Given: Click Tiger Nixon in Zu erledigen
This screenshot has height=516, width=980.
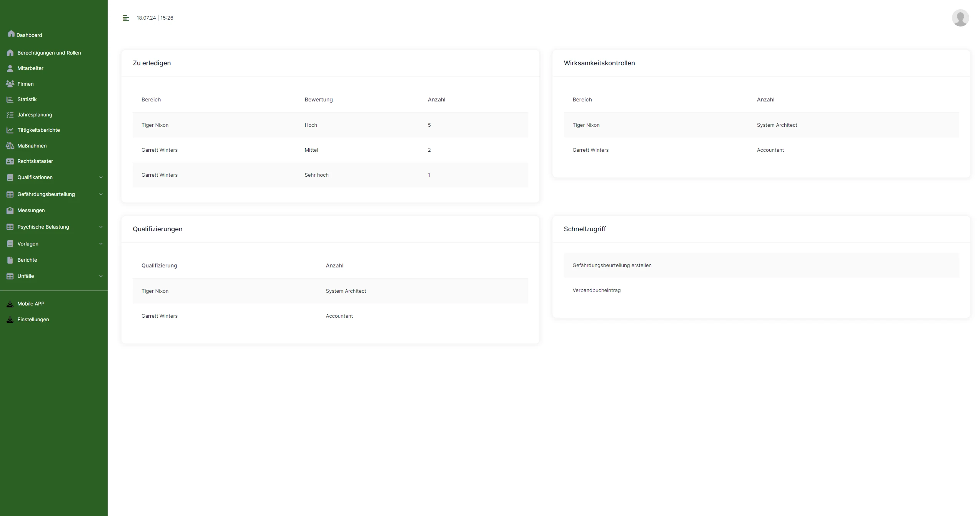Looking at the screenshot, I should (x=155, y=125).
